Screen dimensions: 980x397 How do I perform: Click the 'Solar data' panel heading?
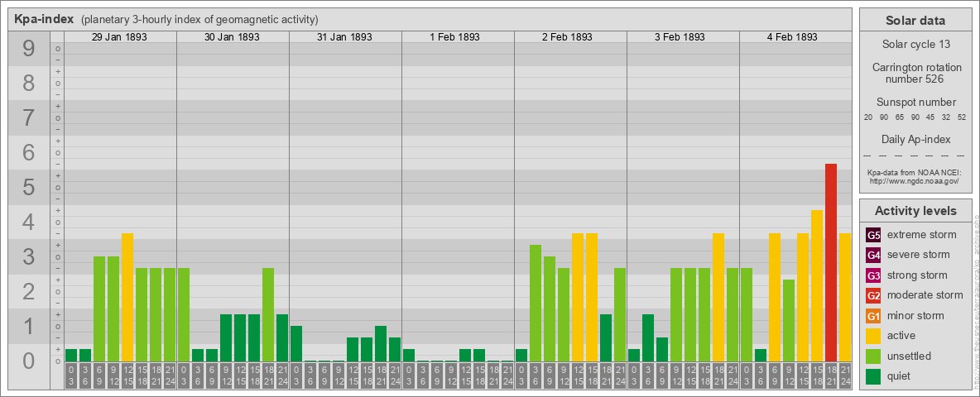[915, 21]
